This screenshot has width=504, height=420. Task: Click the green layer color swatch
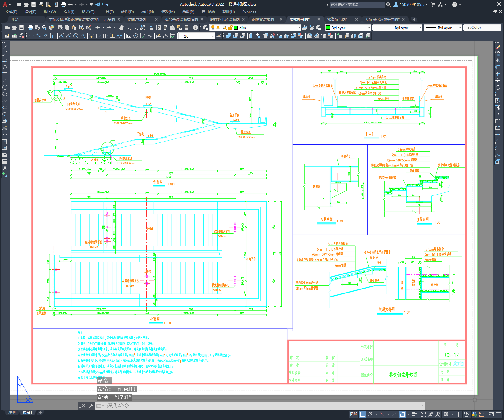click(236, 28)
